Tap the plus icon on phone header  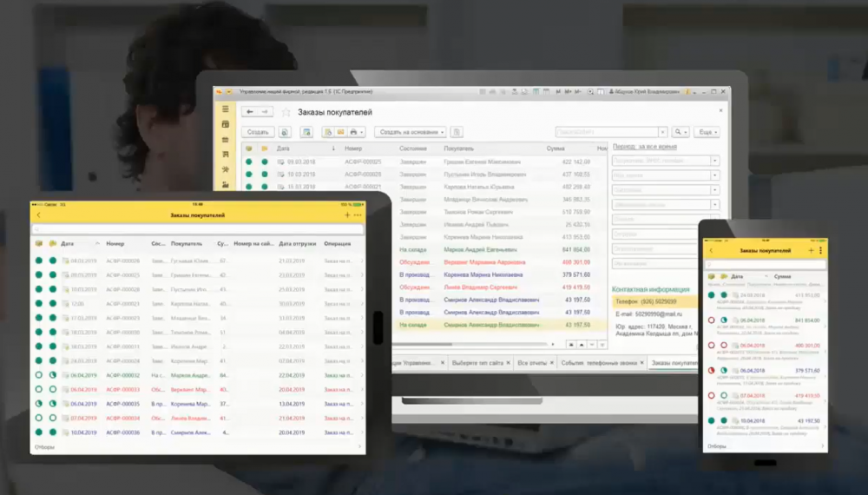pos(811,250)
